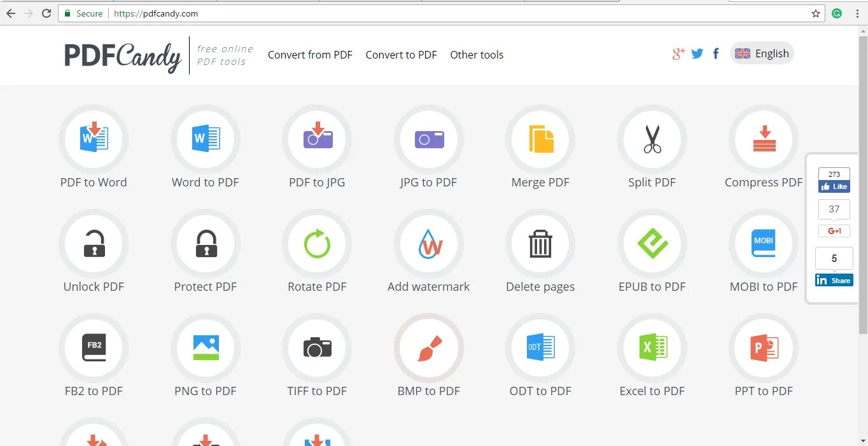Select the Rotate PDF green arrow icon
Viewport: 868px width, 446px height.
(x=317, y=244)
